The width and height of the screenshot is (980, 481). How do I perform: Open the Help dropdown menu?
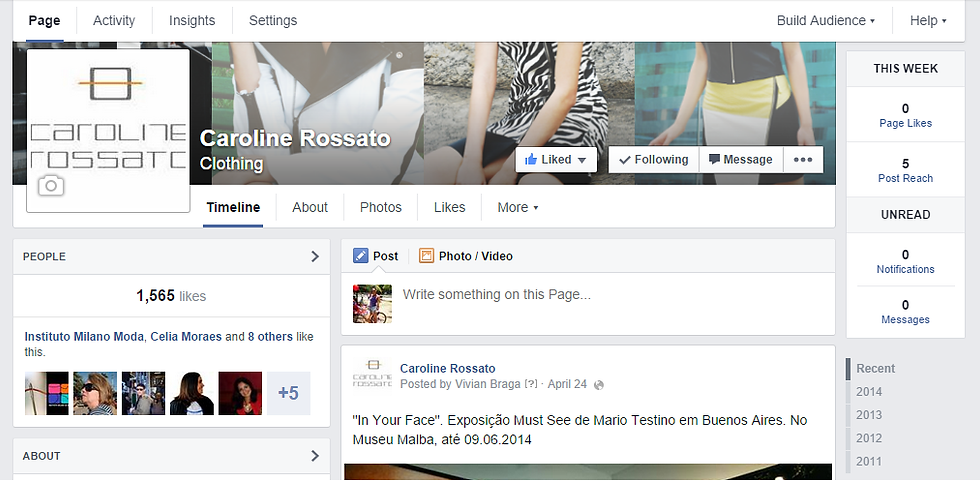click(928, 21)
